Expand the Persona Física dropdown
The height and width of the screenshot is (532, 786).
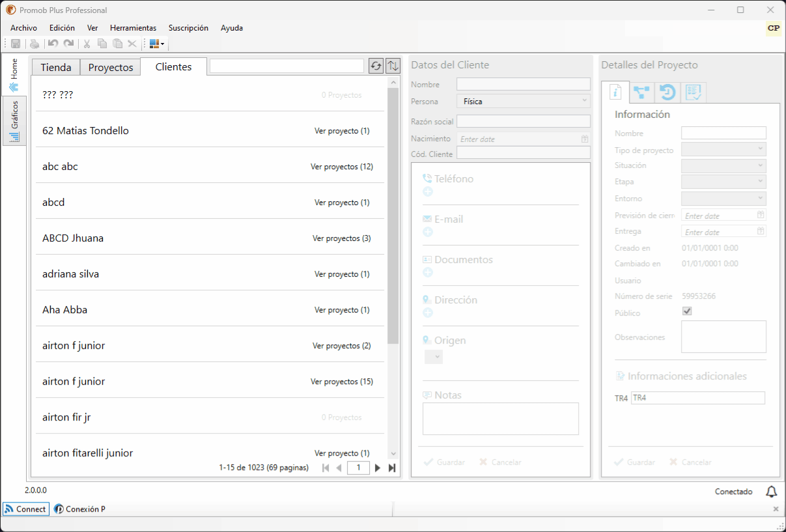coord(524,101)
